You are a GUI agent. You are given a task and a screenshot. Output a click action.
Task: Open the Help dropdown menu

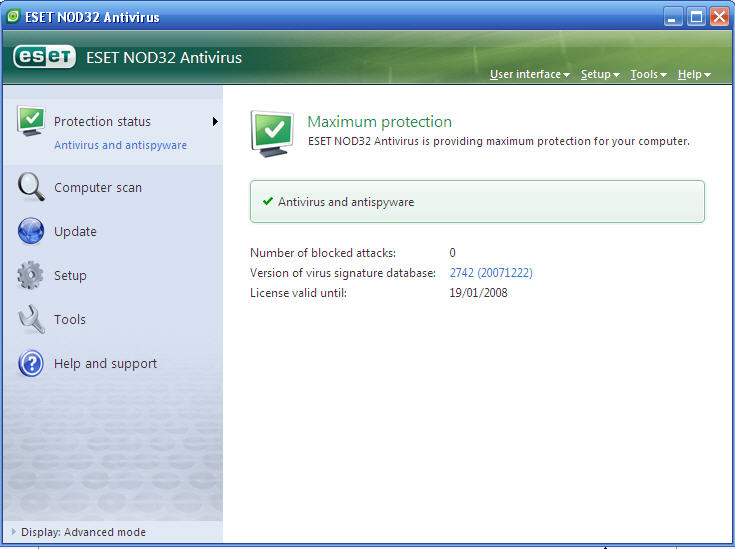click(x=693, y=75)
